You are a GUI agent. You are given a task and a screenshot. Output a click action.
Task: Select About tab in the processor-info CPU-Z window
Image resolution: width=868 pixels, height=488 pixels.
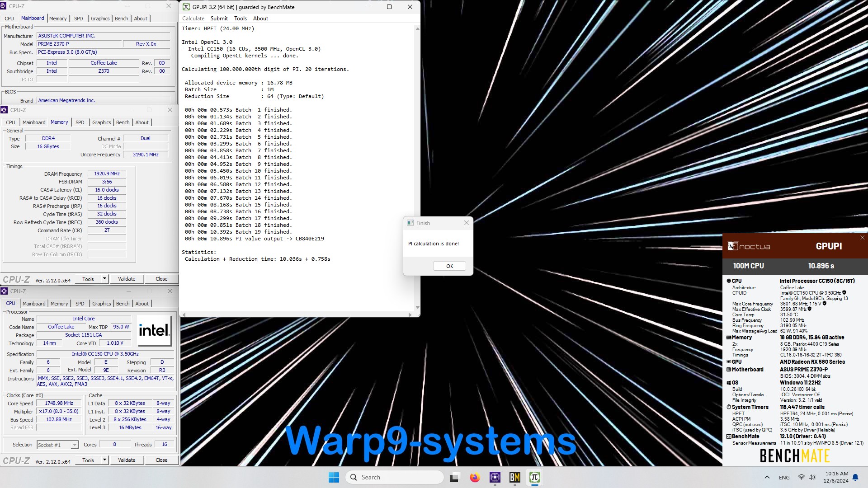pos(142,304)
